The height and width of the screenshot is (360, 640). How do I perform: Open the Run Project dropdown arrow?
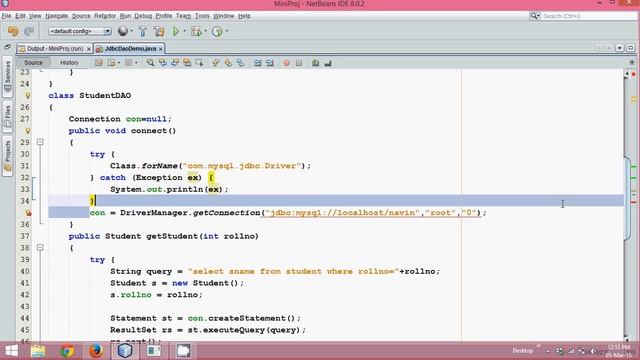click(x=184, y=31)
